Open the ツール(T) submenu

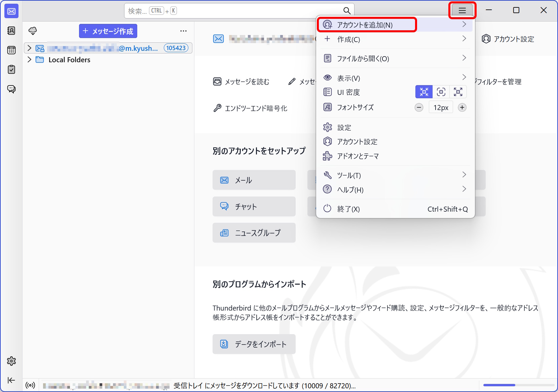(x=395, y=175)
